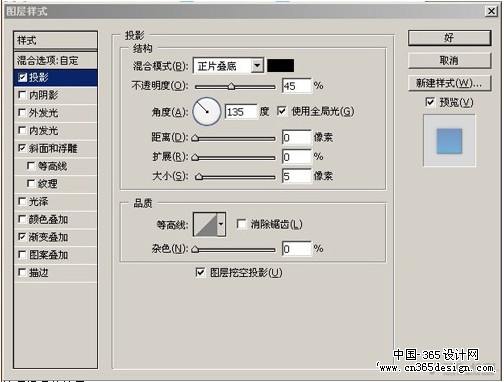Toggle the 使用全局光 global light checkbox
This screenshot has height=382, width=504.
point(282,111)
